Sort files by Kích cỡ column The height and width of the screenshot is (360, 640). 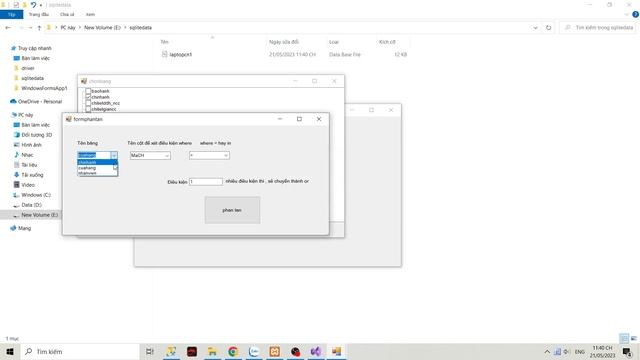[x=387, y=42]
